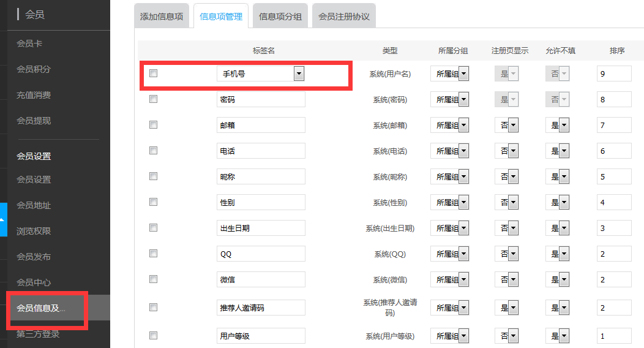Screen dimensions: 644x348
Task: Check the 用户等级 row checkbox
Action: [153, 336]
